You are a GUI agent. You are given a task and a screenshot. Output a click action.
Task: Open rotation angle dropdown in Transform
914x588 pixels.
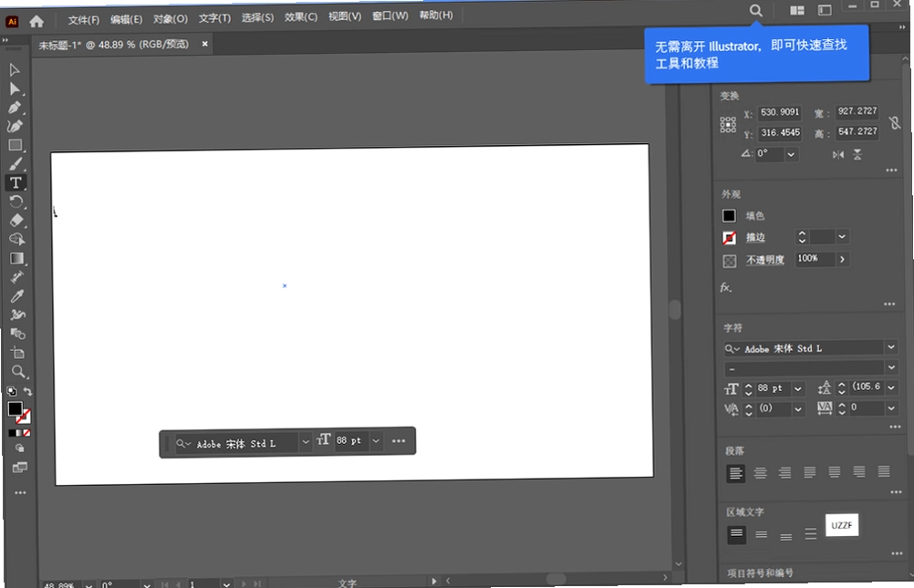pos(791,154)
